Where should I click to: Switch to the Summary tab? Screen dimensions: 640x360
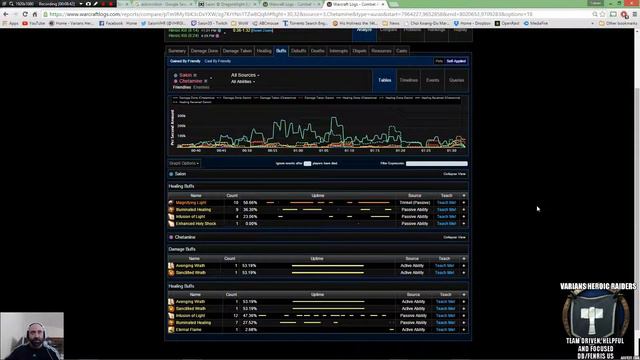(x=177, y=51)
